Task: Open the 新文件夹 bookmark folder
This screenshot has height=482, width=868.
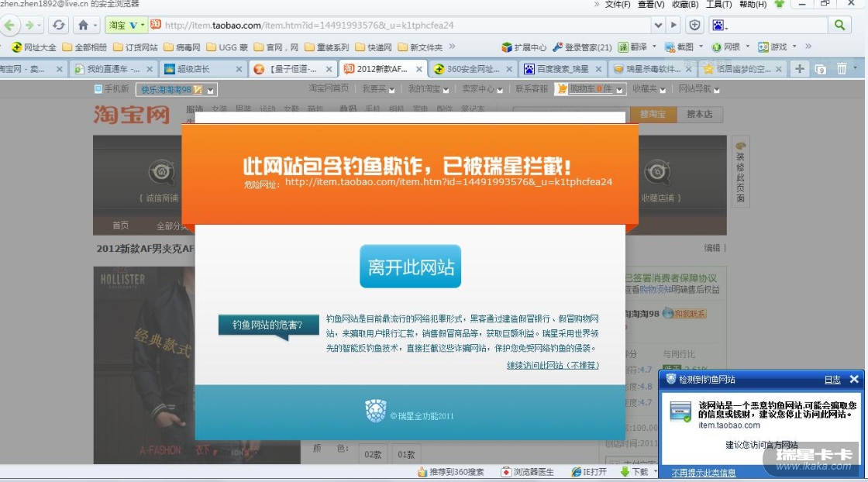Action: [x=420, y=47]
